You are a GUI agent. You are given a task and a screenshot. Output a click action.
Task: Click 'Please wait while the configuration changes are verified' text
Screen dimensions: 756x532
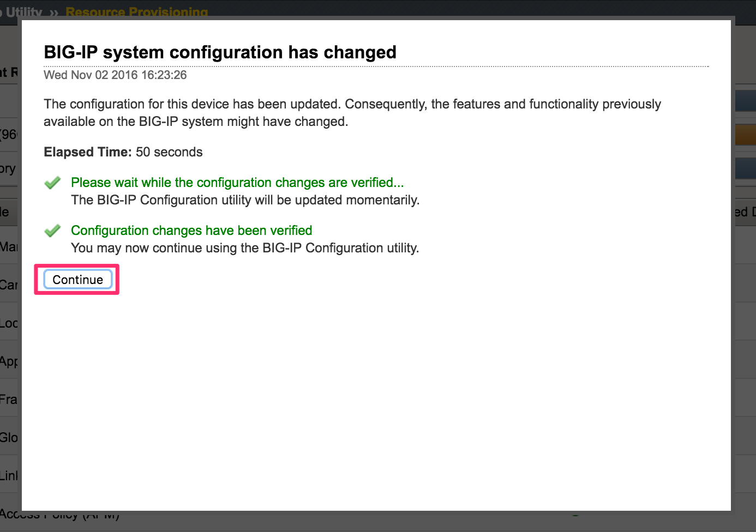click(x=237, y=183)
